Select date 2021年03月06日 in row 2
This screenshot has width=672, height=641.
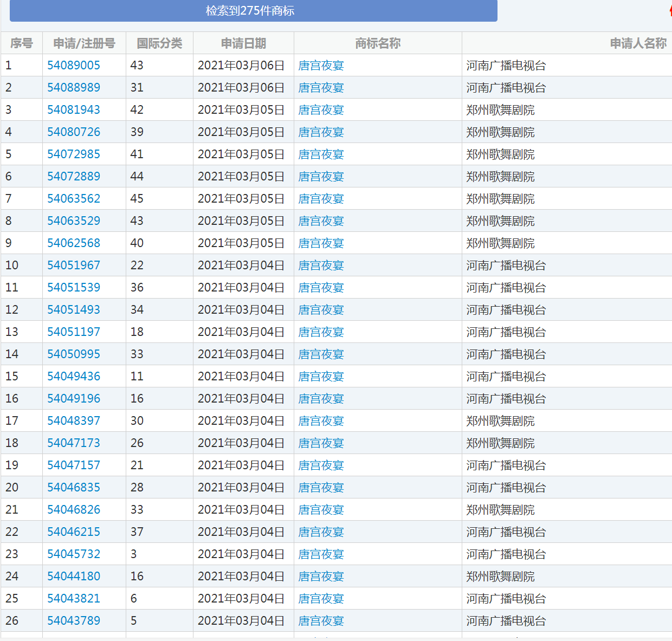tap(241, 88)
